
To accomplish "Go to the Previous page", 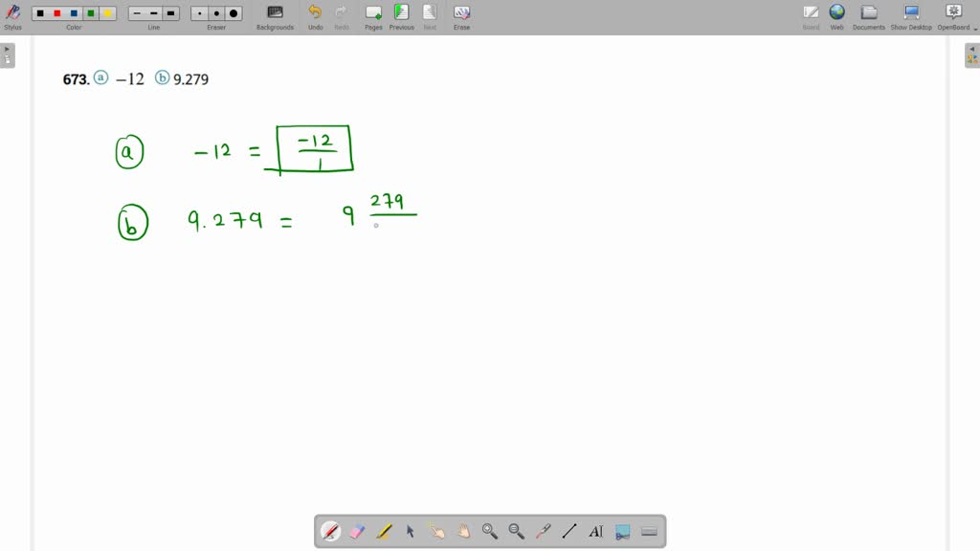I will coord(401,14).
